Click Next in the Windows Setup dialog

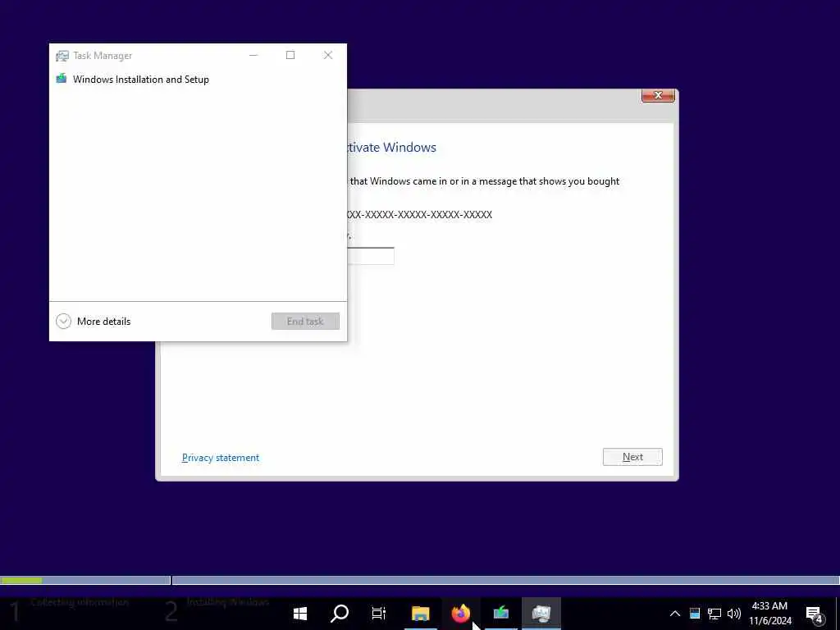[632, 457]
